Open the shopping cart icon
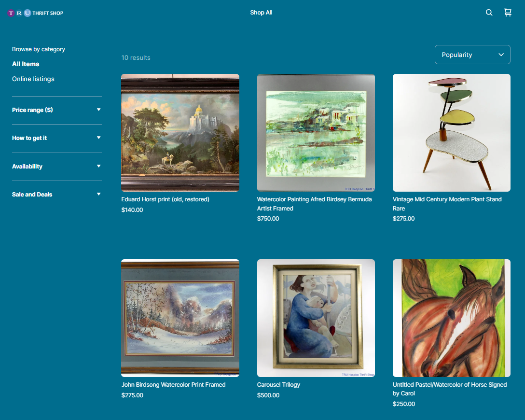 tap(508, 13)
